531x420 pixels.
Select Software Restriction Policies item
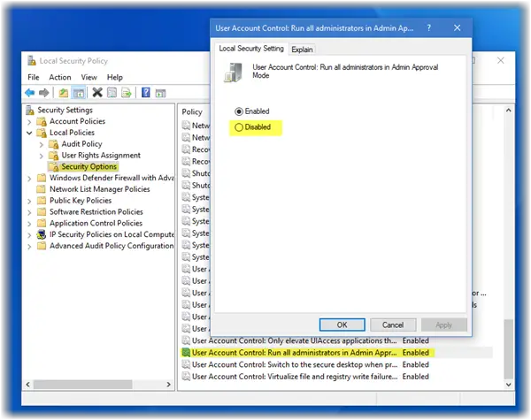tap(96, 212)
